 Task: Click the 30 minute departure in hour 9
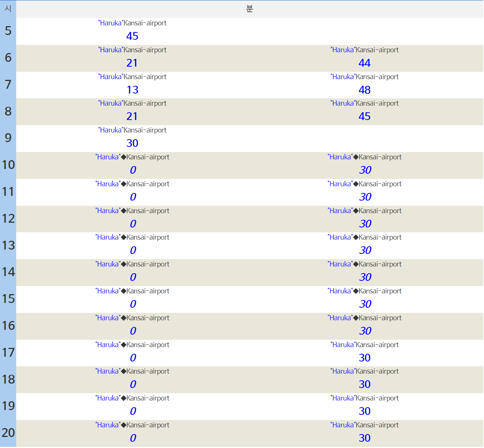pos(132,143)
